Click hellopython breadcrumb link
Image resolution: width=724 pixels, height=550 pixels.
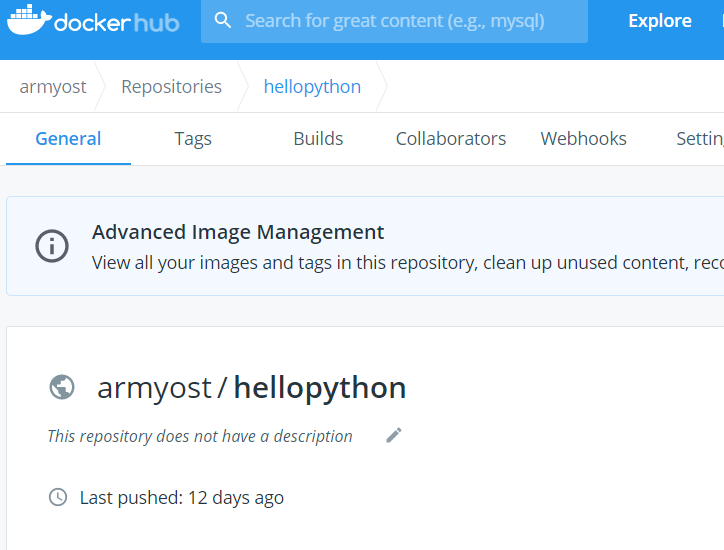[312, 87]
